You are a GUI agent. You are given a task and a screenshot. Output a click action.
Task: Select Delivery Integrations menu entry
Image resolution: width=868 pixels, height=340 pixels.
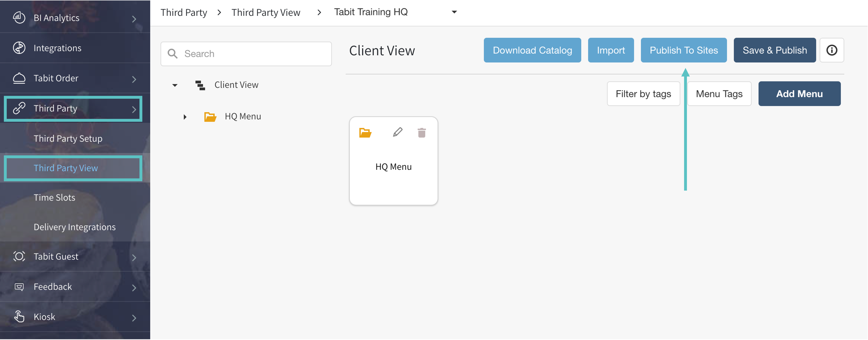pos(74,227)
